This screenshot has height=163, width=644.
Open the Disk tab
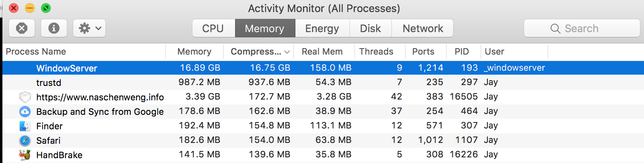pyautogui.click(x=370, y=29)
